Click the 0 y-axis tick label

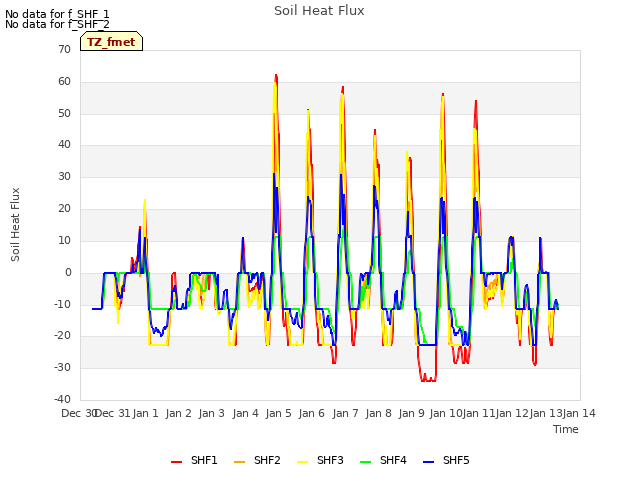(68, 272)
